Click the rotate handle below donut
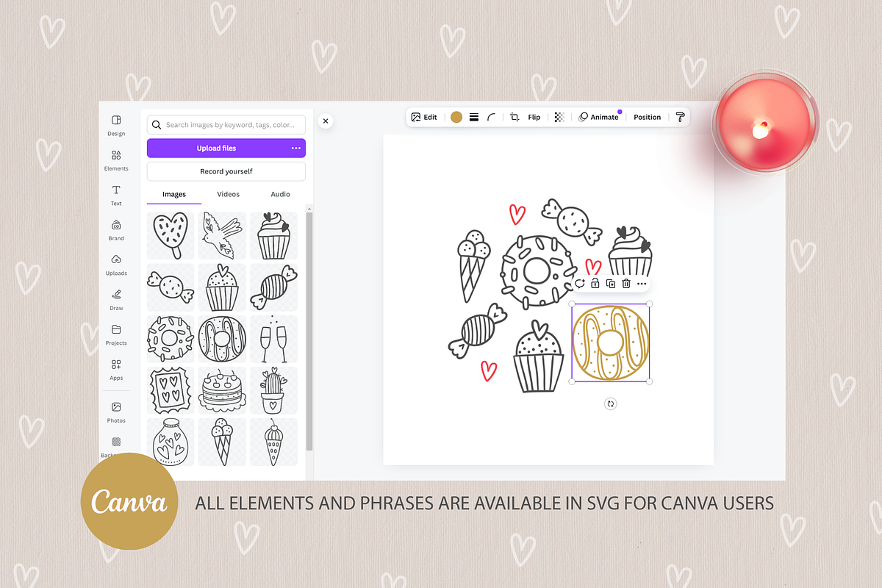The width and height of the screenshot is (882, 588). pyautogui.click(x=611, y=404)
